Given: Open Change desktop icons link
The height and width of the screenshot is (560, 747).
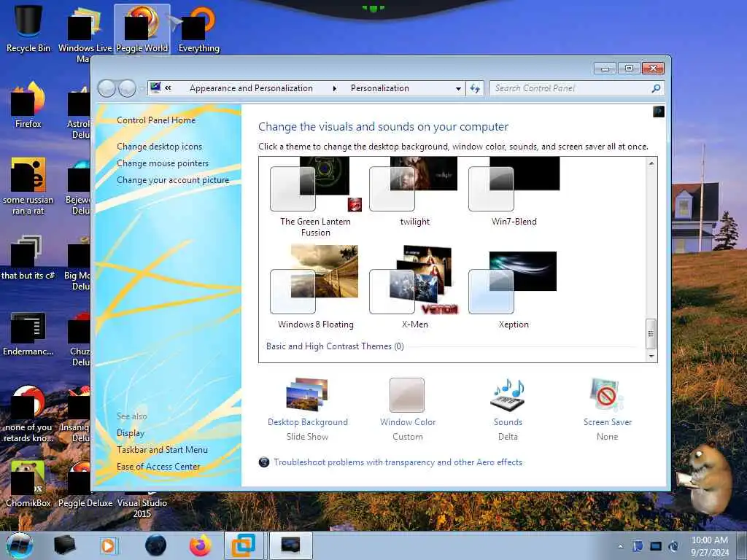Looking at the screenshot, I should coord(160,147).
